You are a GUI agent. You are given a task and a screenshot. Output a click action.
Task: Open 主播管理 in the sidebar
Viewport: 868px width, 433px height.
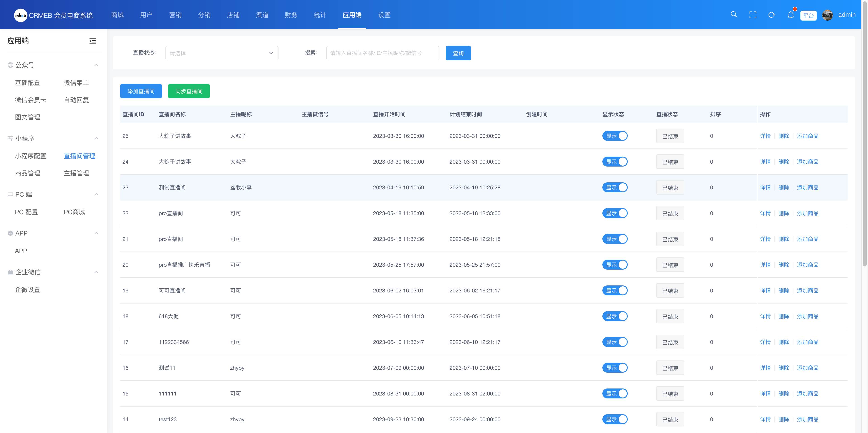76,173
